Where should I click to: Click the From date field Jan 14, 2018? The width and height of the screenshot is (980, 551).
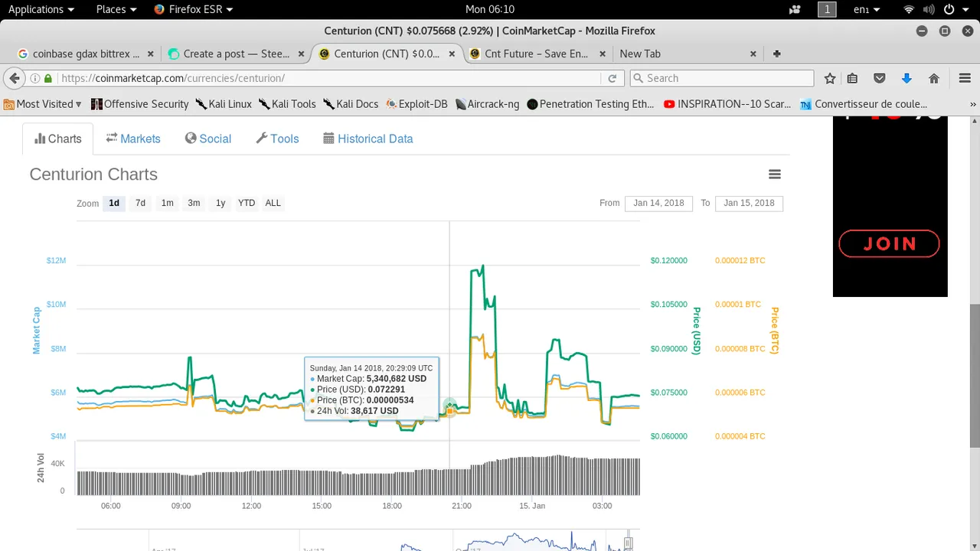[658, 203]
